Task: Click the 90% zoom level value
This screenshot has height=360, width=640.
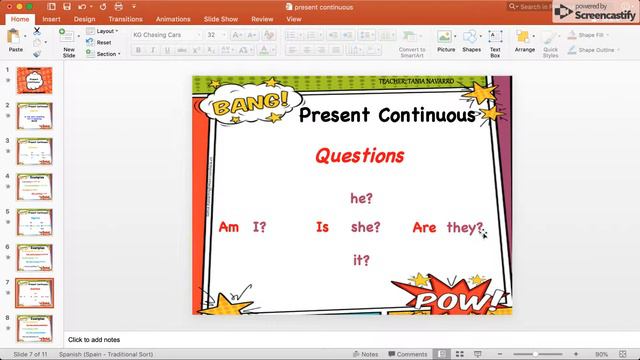Action: [x=601, y=354]
